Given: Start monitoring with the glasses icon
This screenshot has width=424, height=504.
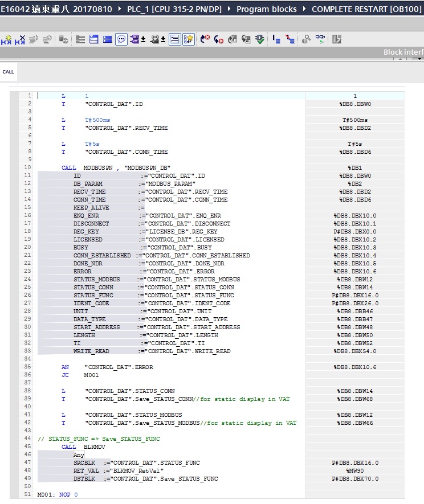Looking at the screenshot, I should point(321,39).
